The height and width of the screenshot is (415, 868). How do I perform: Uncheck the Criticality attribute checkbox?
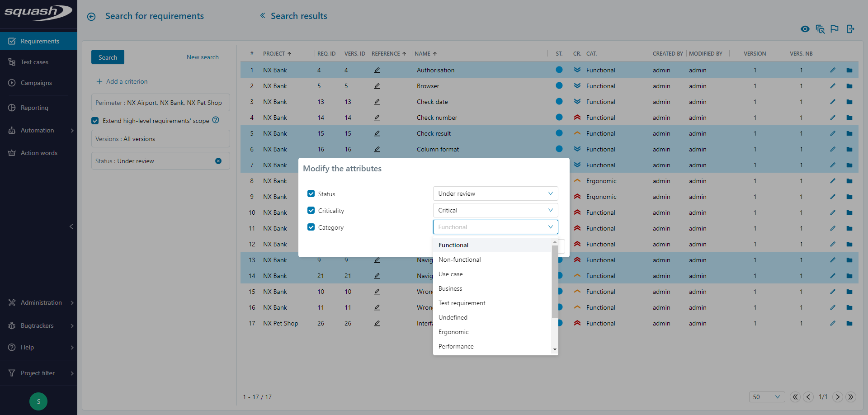(x=311, y=210)
